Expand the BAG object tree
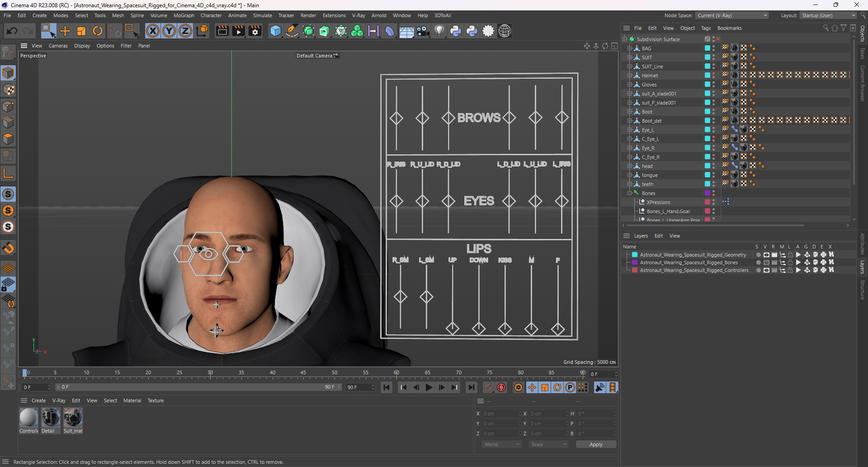 click(x=629, y=48)
